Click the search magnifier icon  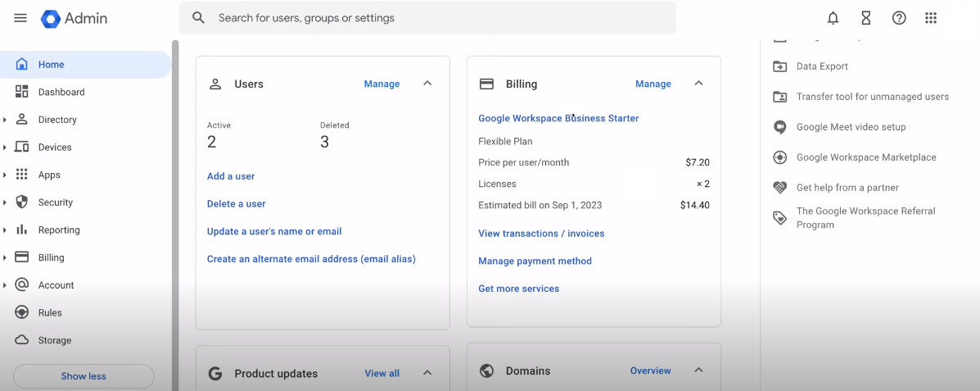pos(199,18)
